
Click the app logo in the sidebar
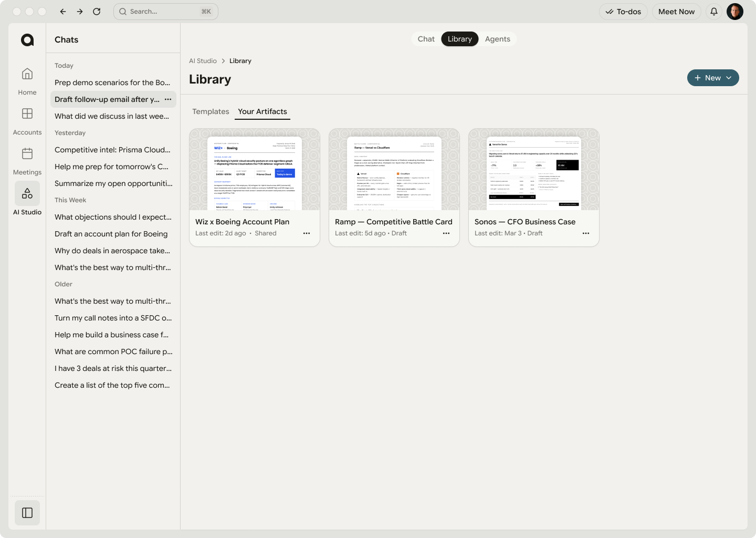coord(27,40)
